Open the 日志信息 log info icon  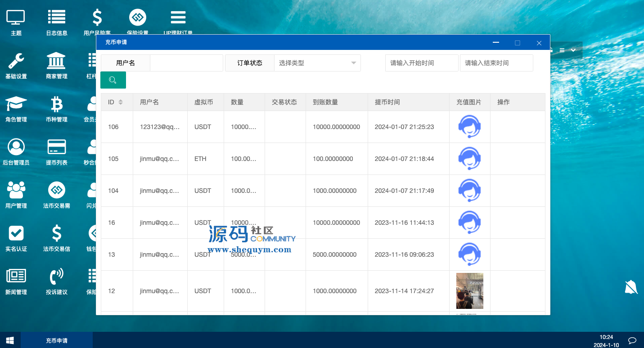[56, 18]
